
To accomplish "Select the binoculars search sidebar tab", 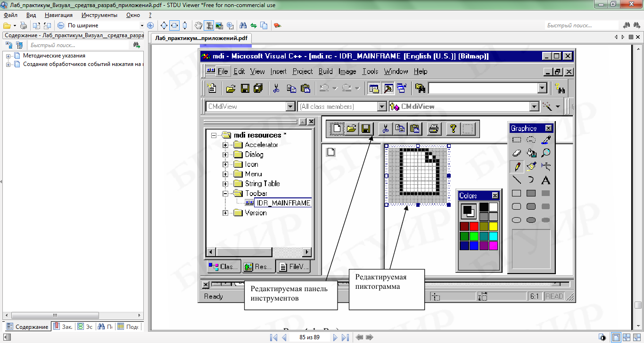I will (105, 327).
